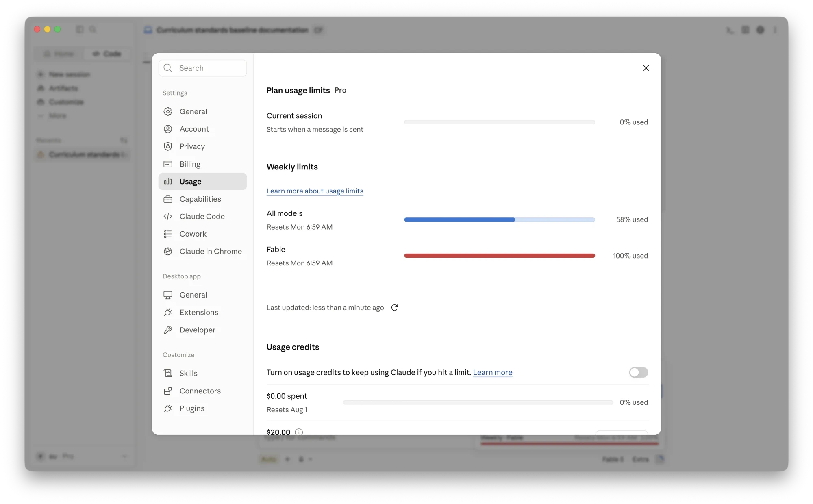Screen dimensions: 813x504
Task: Open the account menu at bottom-left of main window
Action: [x=83, y=456]
